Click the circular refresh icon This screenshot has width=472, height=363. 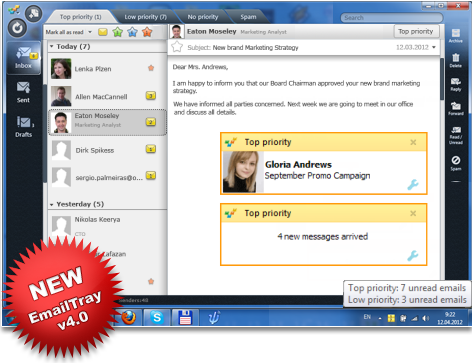tap(17, 28)
